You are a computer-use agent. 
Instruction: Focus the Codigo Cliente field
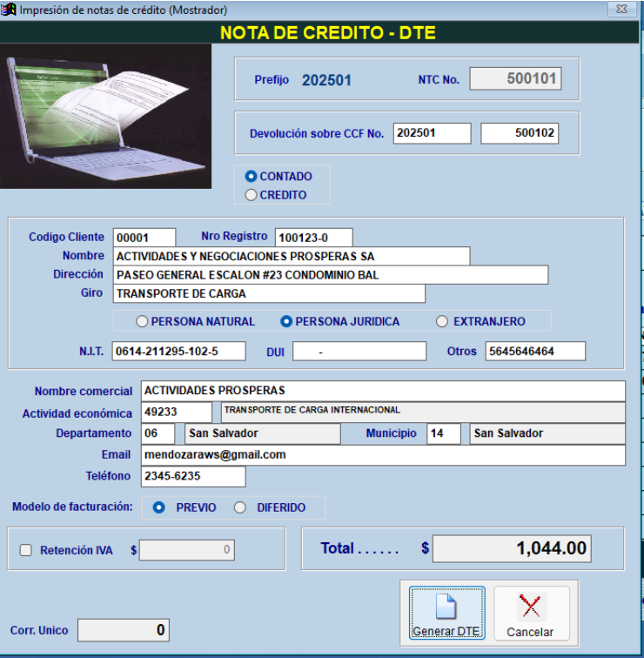point(144,238)
